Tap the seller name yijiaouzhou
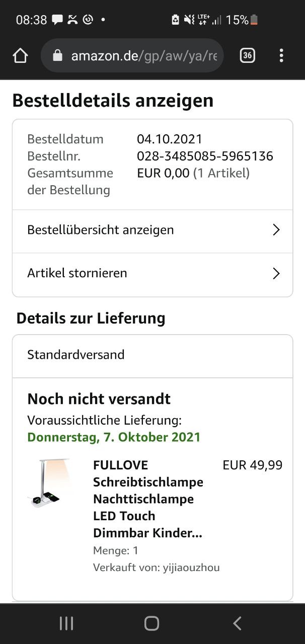This screenshot has height=644, width=305. pos(191,568)
